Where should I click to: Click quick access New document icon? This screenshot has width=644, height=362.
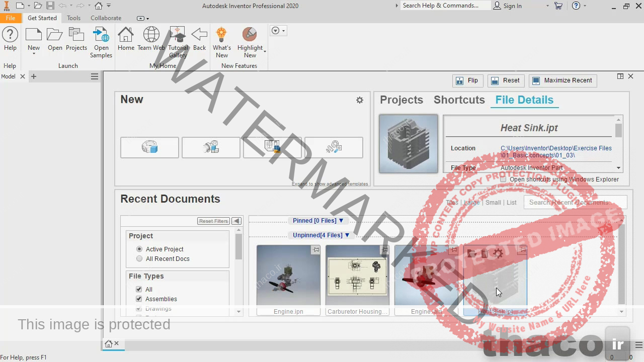coord(20,6)
